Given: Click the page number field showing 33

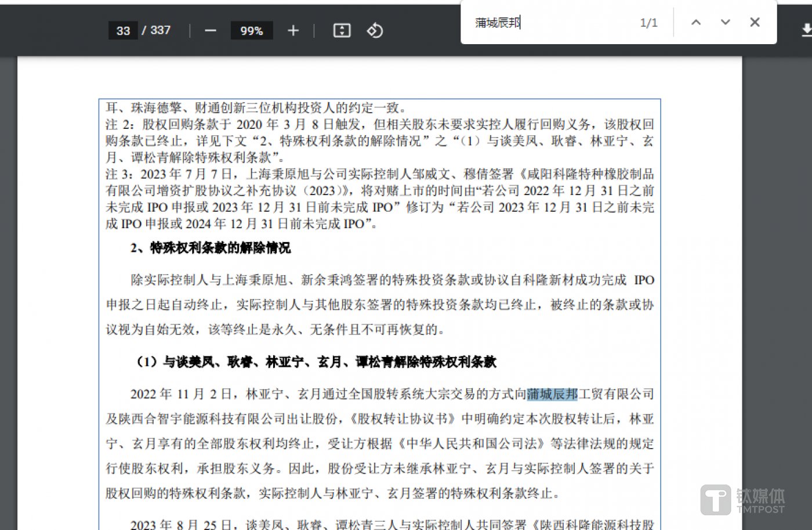Looking at the screenshot, I should [123, 31].
